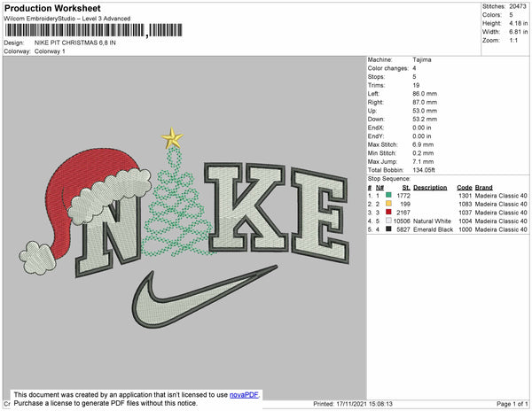Click the Total Bobbin value 134.05ft
Image resolution: width=532 pixels, height=411 pixels.
coord(424,170)
